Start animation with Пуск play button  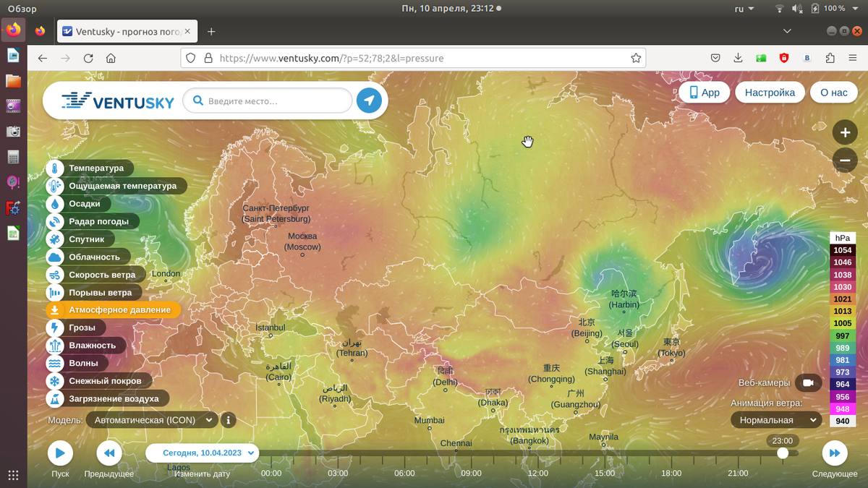[60, 453]
